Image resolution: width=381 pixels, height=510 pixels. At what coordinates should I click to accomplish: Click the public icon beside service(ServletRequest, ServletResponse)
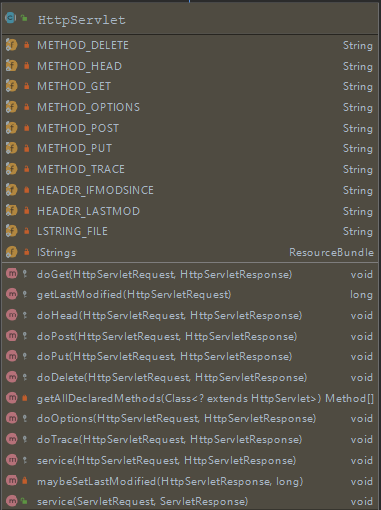coord(24,501)
